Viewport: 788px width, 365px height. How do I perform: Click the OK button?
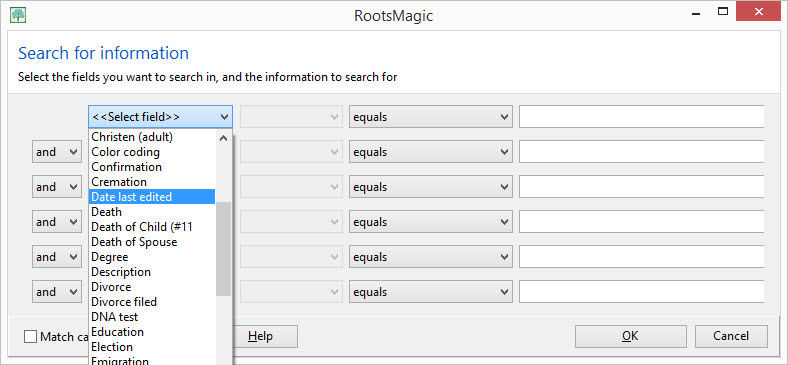coord(631,336)
